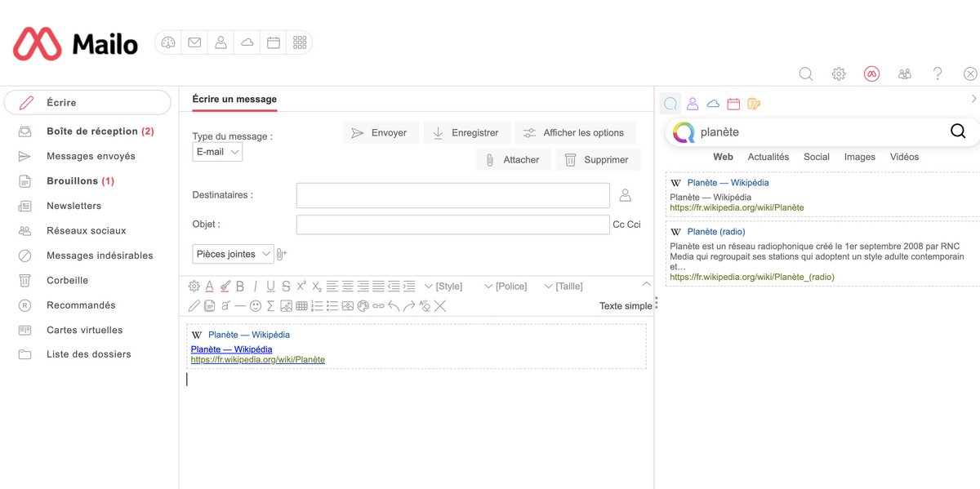Open the color palette tool

[x=363, y=306]
